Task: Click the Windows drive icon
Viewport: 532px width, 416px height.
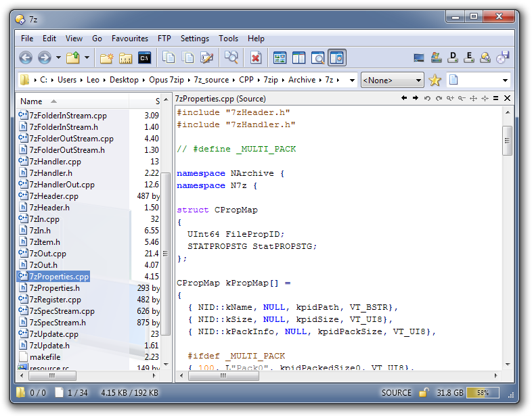Action: [437, 57]
